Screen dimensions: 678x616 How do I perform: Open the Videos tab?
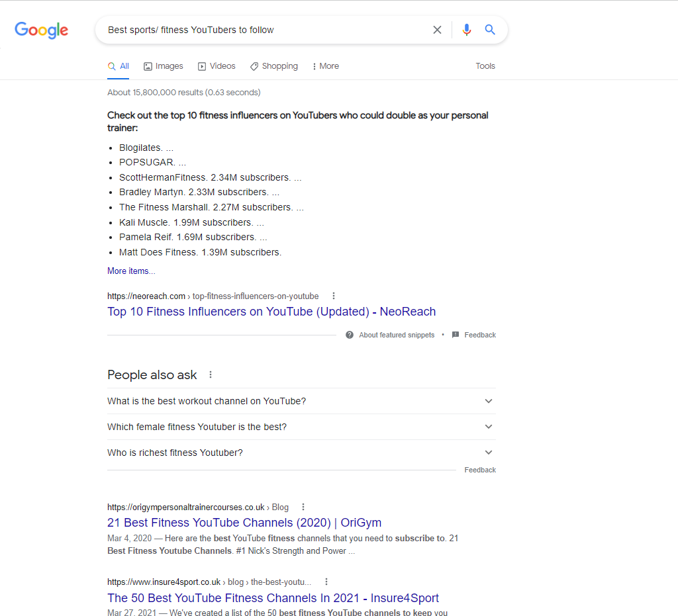coord(217,66)
